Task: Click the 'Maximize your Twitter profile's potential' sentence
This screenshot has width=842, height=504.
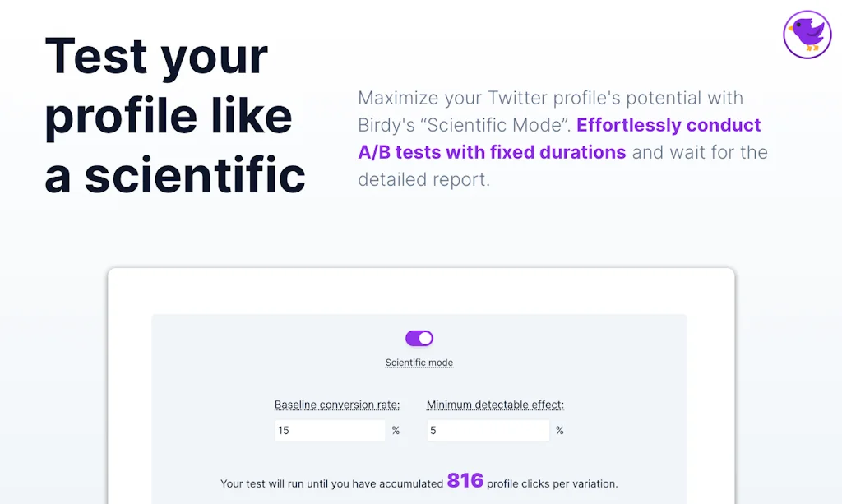Action: pyautogui.click(x=550, y=98)
